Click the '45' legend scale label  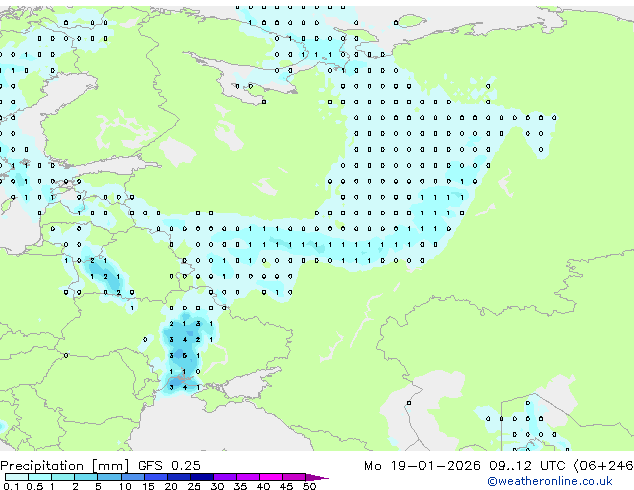pos(286,486)
